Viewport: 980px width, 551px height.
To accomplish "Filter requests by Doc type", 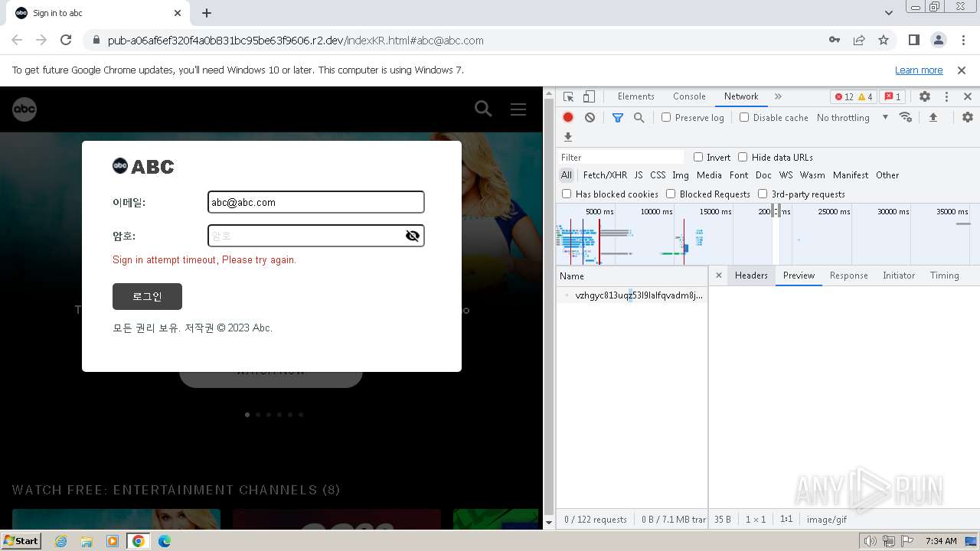I will [x=763, y=175].
